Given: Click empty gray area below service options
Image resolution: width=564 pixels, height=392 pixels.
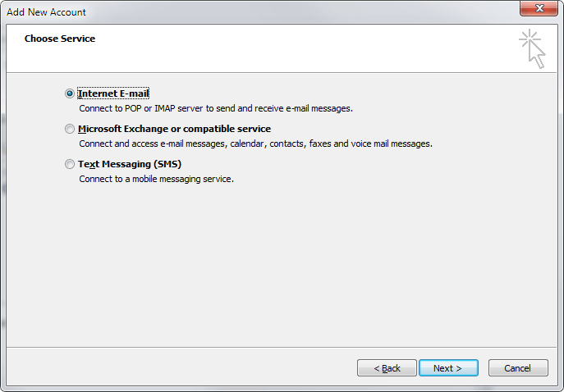Looking at the screenshot, I should point(279,262).
